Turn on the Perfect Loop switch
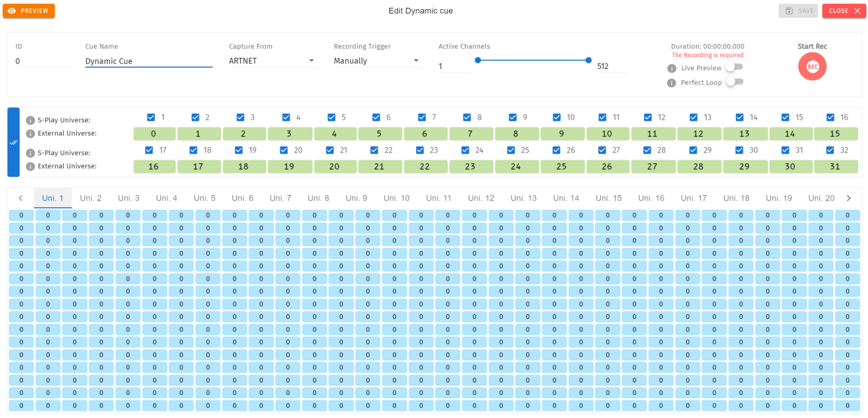Viewport: 868px width, 418px height. (735, 81)
